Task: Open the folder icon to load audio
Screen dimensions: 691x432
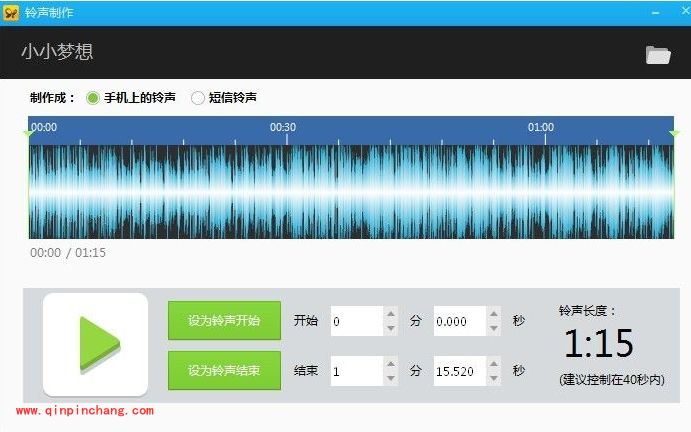Action: click(657, 54)
